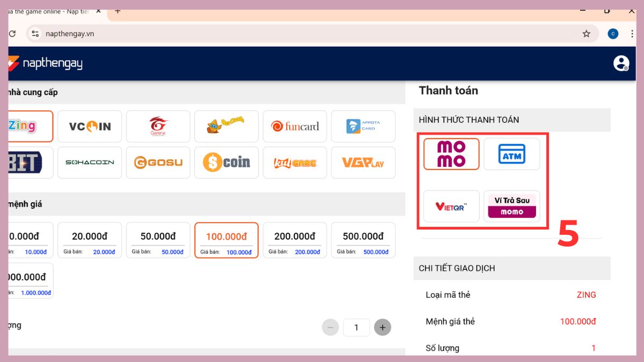Screen dimensions: 644x362
Task: Select the Zing card provider
Action: (31, 127)
